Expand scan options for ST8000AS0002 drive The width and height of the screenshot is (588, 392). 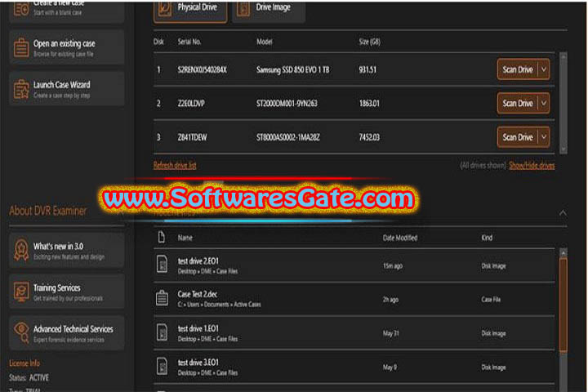[x=544, y=137]
